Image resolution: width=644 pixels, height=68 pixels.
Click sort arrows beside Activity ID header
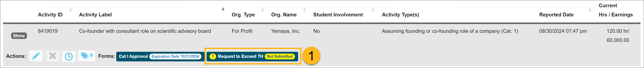click(x=70, y=10)
